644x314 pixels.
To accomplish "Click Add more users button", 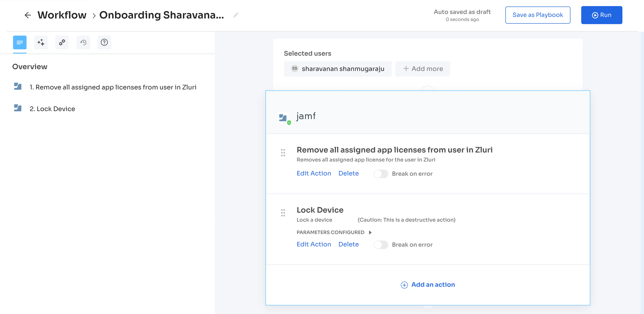I will [x=423, y=69].
